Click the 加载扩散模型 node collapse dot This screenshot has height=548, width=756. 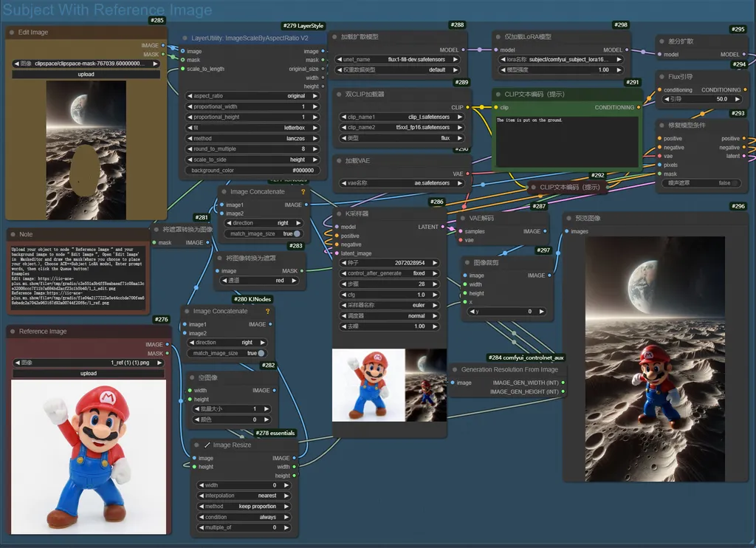(x=334, y=37)
